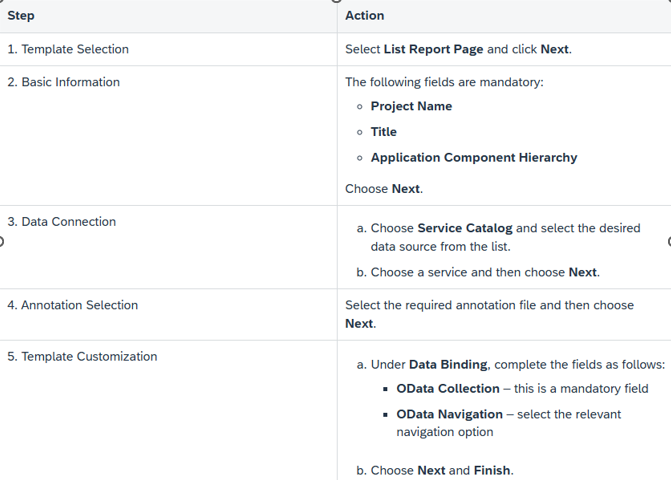Click the left-middle image selection handle
671x480 pixels.
pos(1,241)
